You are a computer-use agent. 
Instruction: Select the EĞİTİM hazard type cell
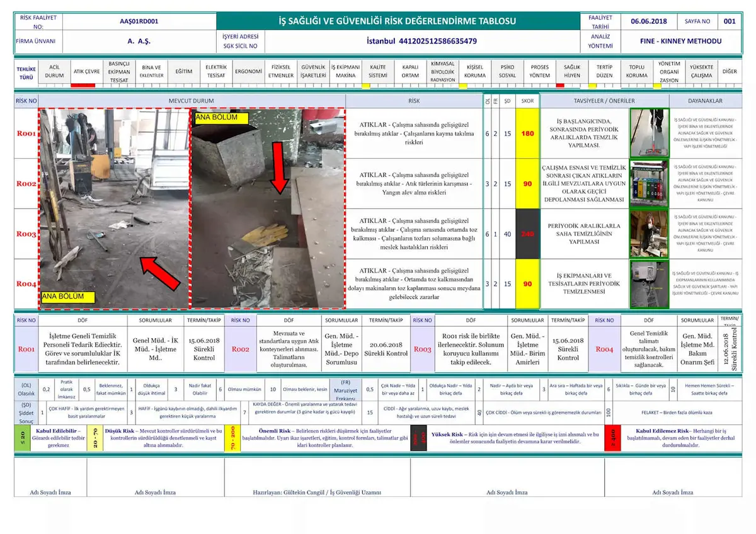(x=183, y=71)
